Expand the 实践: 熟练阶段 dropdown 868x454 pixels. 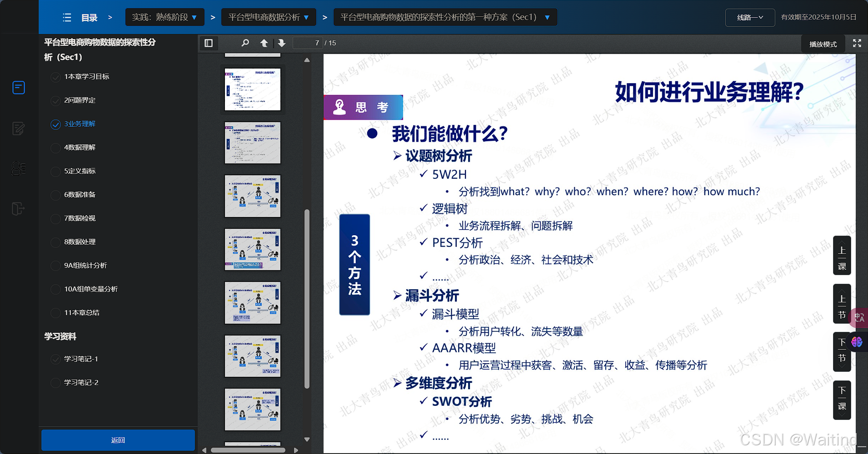tap(165, 17)
